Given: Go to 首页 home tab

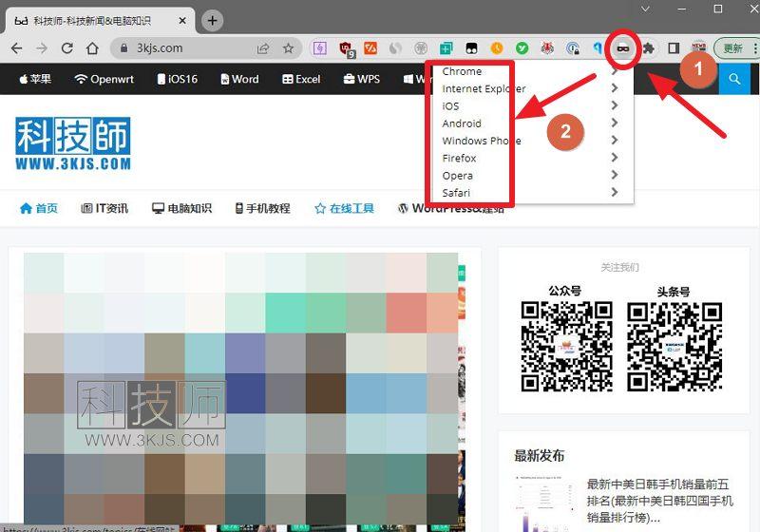Looking at the screenshot, I should 39,208.
